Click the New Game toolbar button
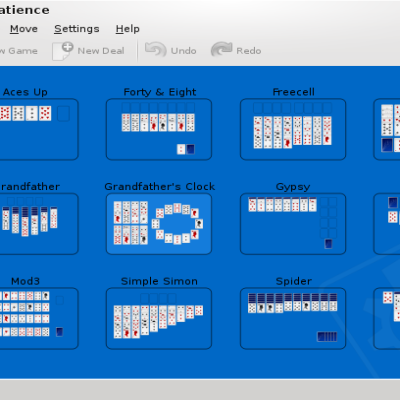The image size is (400, 400). click(19, 51)
